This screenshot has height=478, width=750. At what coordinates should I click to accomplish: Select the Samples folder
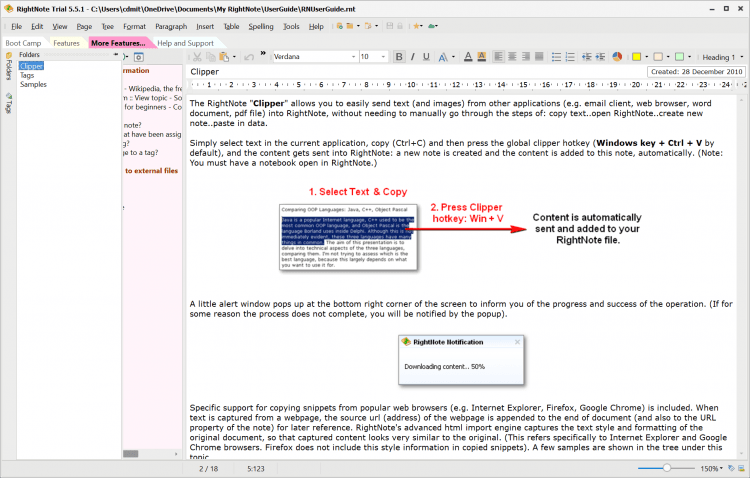click(33, 84)
